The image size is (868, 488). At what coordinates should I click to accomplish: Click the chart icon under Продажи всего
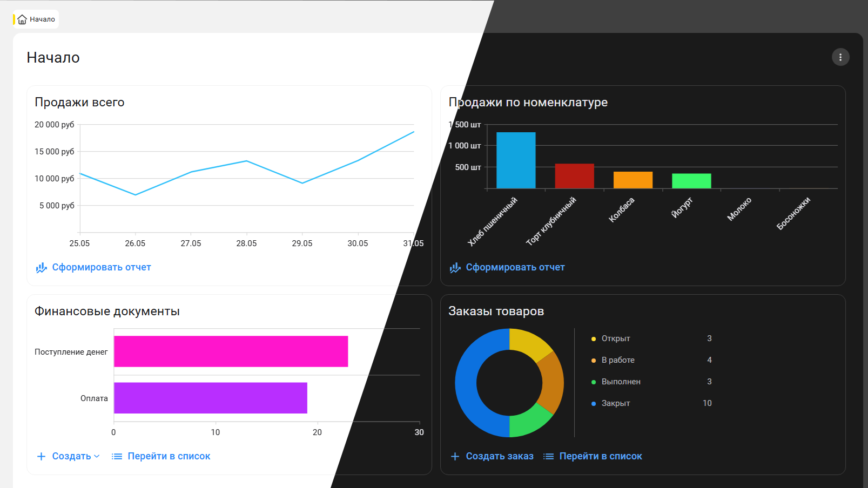(x=41, y=268)
